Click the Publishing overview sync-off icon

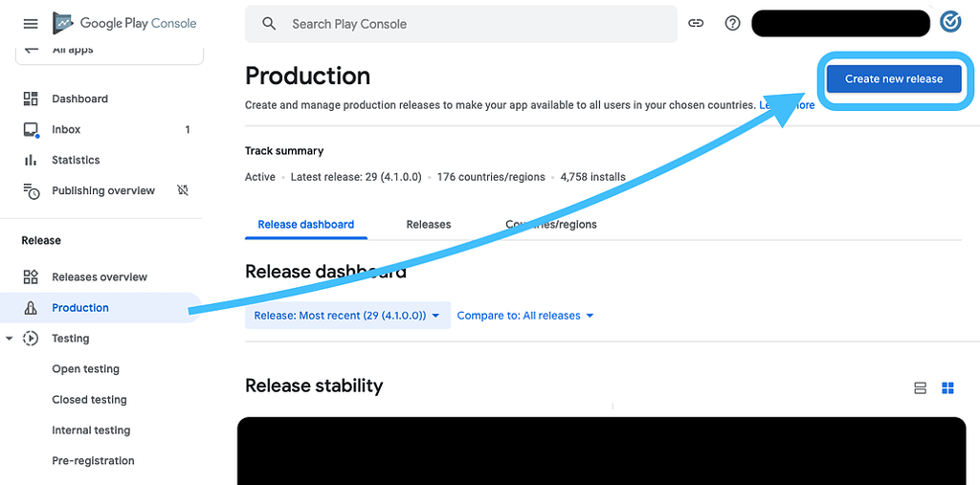pyautogui.click(x=183, y=190)
